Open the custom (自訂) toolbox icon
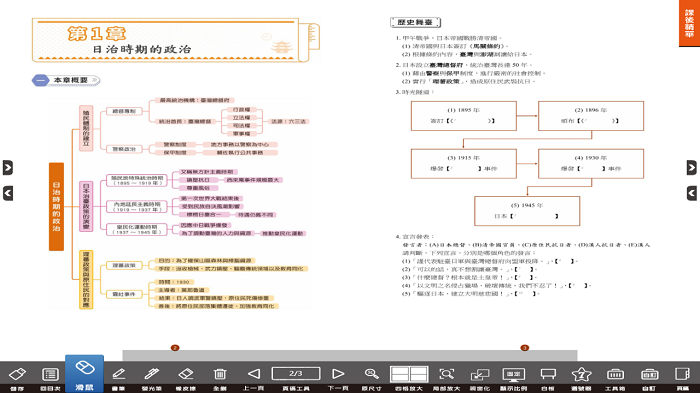Screen dimensions: 700x393 tap(649, 374)
